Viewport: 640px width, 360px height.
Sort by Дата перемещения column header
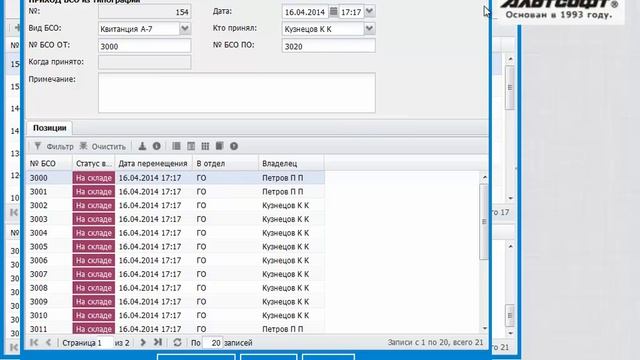coord(154,164)
